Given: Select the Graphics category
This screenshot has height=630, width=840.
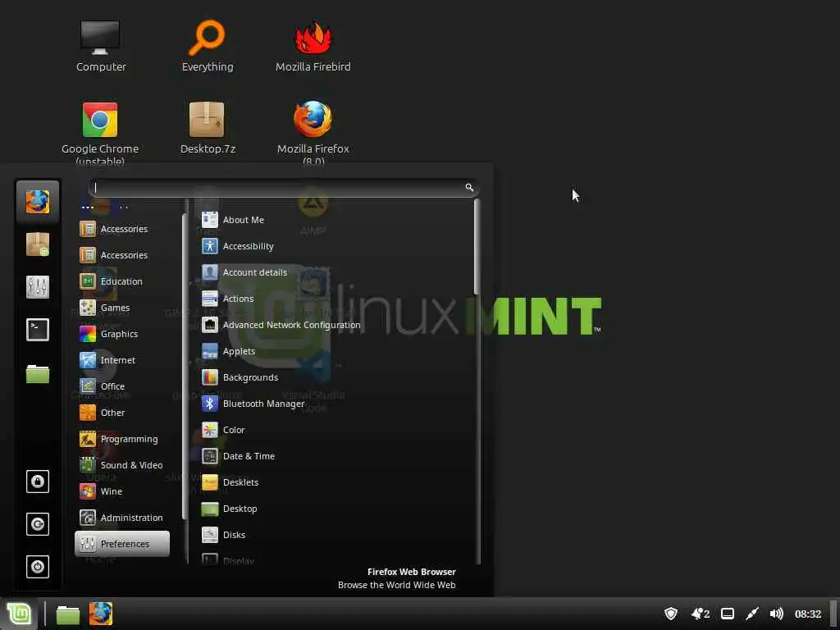Looking at the screenshot, I should 121,334.
